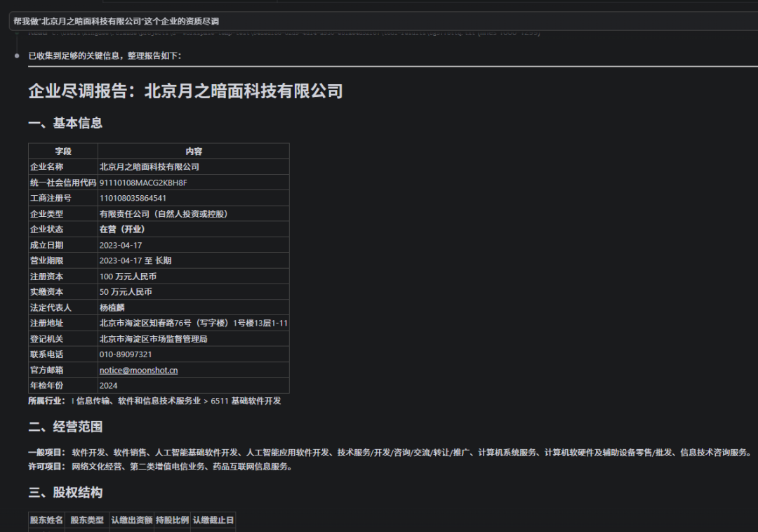Click the unified social credit code 91110108MACG2KBH8F
The height and width of the screenshot is (532, 758).
(x=143, y=182)
